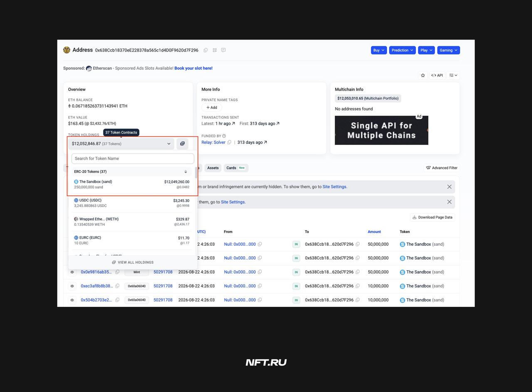This screenshot has width=532, height=392.
Task: Open the Single API for Multiple Chains ad
Action: (x=382, y=130)
